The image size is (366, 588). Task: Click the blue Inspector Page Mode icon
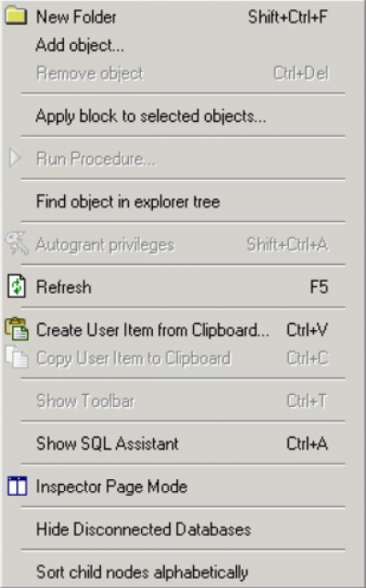click(x=17, y=486)
